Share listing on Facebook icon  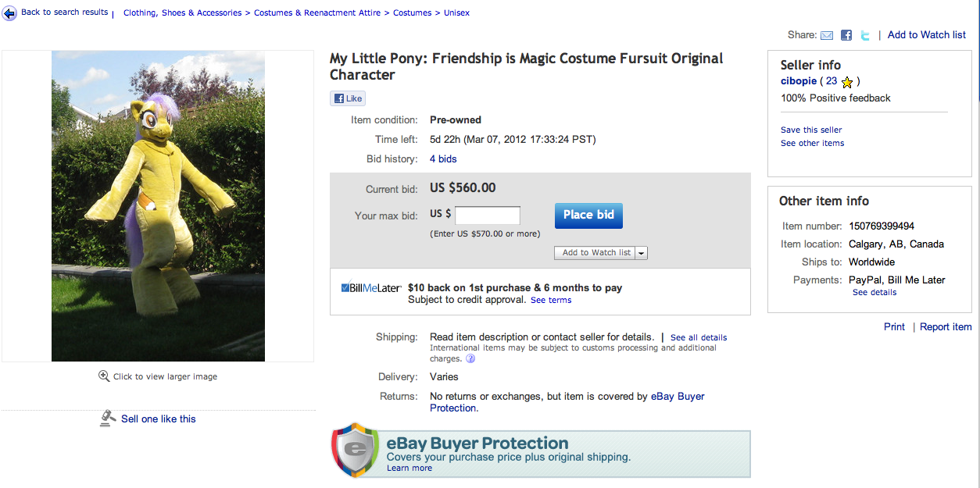(x=846, y=35)
